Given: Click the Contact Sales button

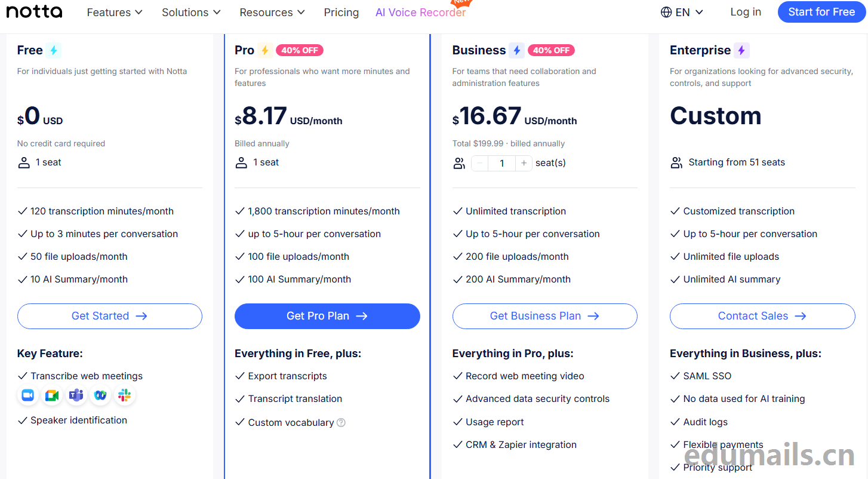Looking at the screenshot, I should [x=762, y=316].
